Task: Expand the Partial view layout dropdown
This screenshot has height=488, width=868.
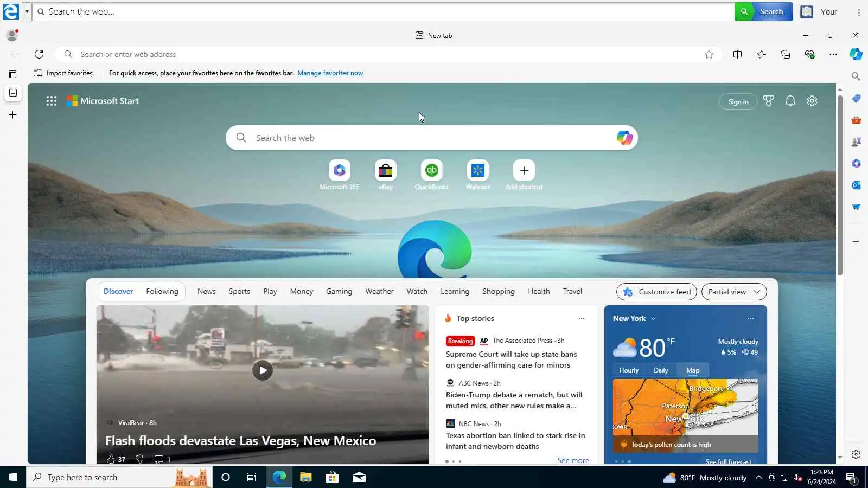Action: click(x=734, y=292)
